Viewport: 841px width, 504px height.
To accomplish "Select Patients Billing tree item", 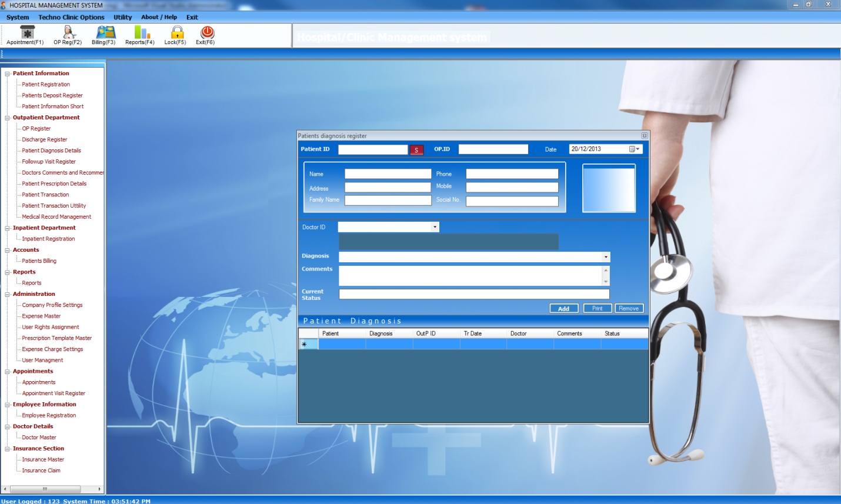I will tap(39, 261).
